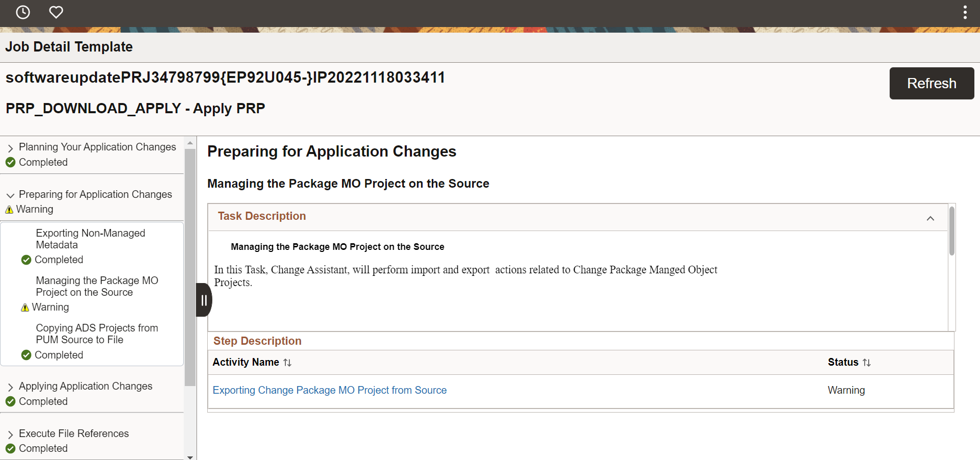The width and height of the screenshot is (980, 460).
Task: Select Managing the Package MO Project task
Action: point(96,286)
